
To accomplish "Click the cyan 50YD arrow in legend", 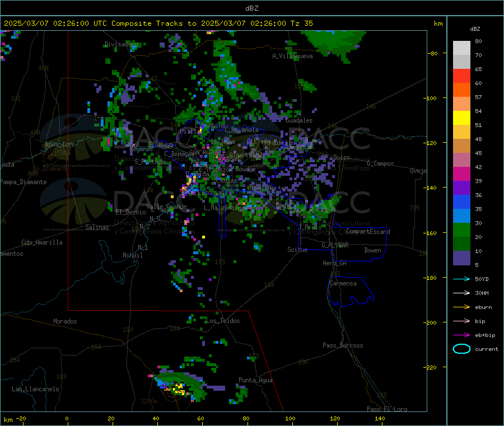I will 461,279.
